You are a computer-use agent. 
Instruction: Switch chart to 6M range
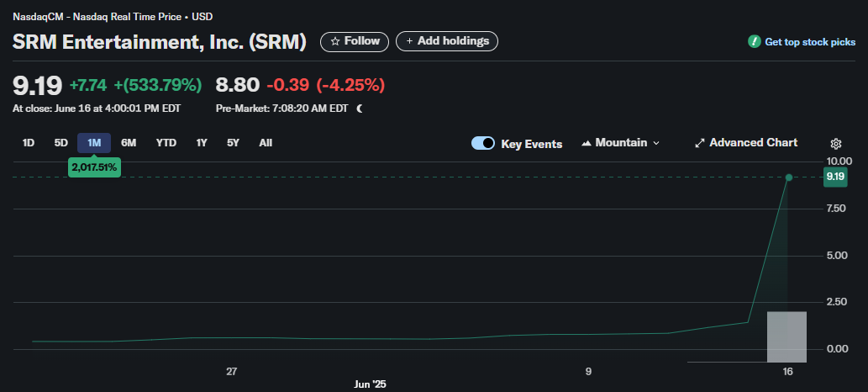click(129, 143)
